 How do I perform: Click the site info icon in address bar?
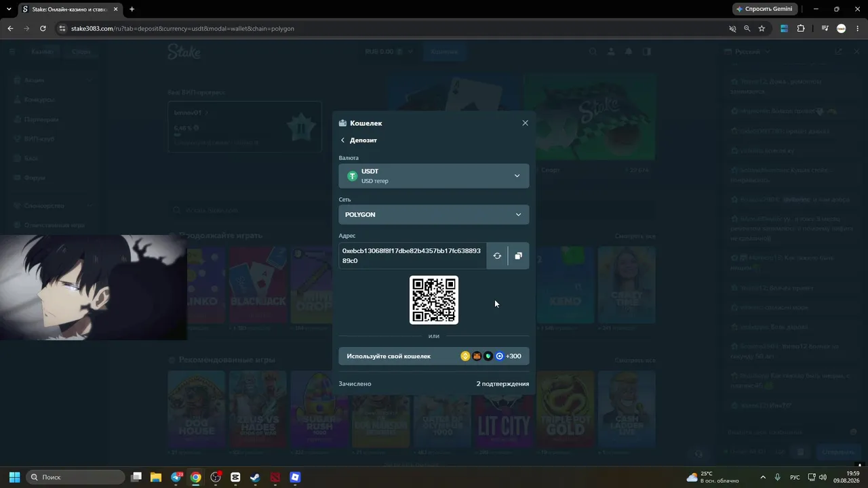click(62, 28)
